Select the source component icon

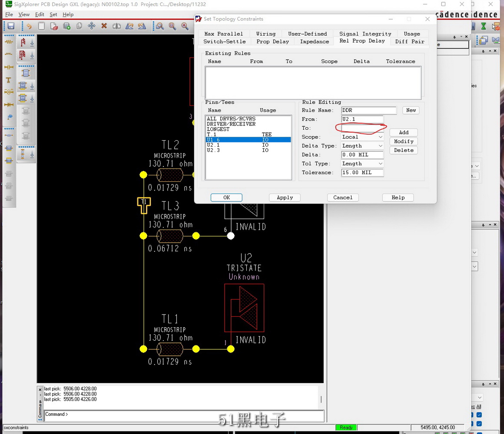click(9, 92)
